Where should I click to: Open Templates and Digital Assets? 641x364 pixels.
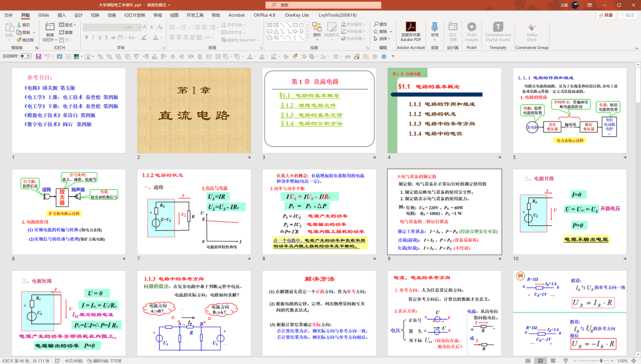[497, 31]
